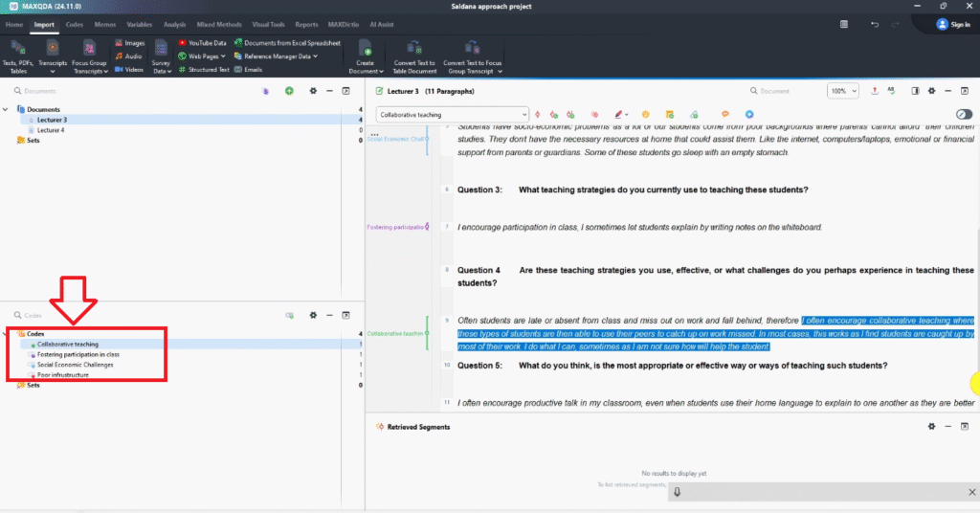Collapse the Codes tree node

pos(8,334)
